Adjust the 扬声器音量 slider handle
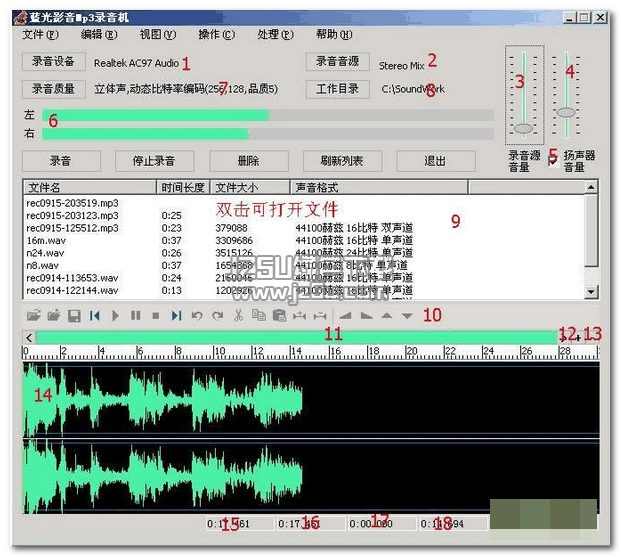The height and width of the screenshot is (557, 621). click(566, 113)
